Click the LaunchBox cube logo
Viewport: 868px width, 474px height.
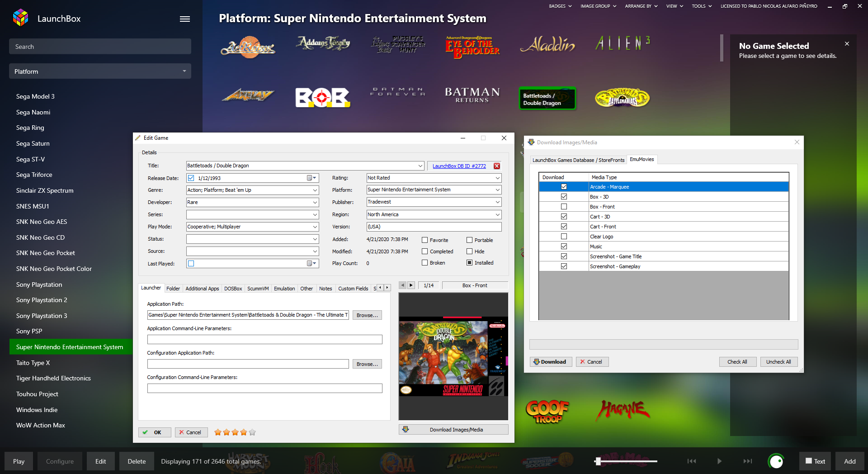click(x=21, y=18)
